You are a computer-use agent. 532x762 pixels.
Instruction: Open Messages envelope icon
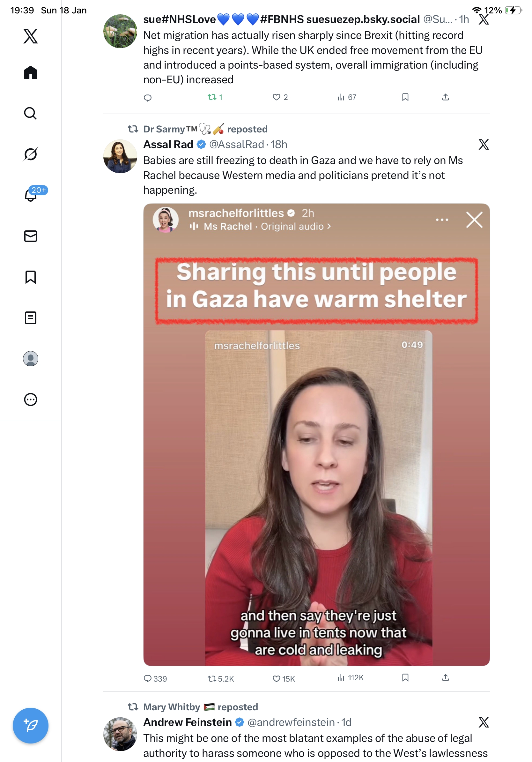pos(31,236)
